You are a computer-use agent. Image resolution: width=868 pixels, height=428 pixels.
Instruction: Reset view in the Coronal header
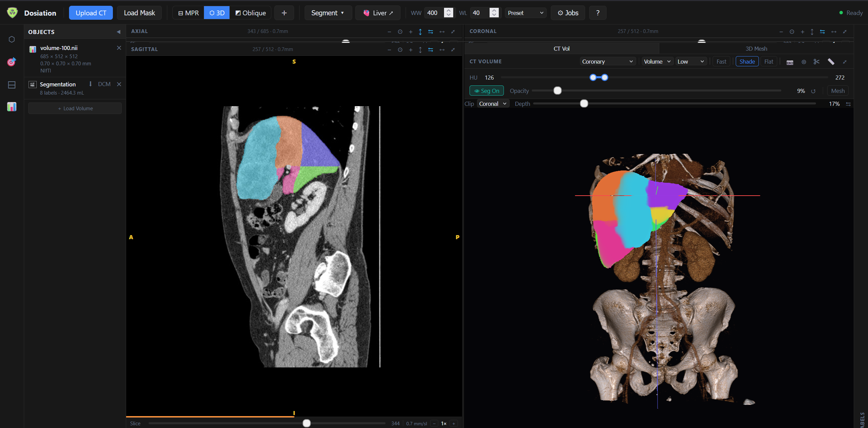792,32
